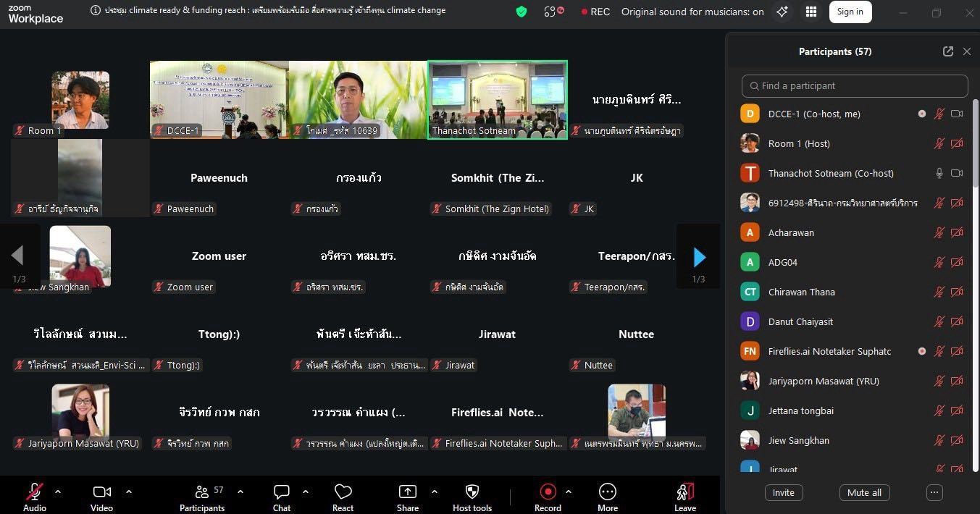This screenshot has width=980, height=514.
Task: Toggle microphone for Thanachot Sotneam in list
Action: [x=939, y=173]
